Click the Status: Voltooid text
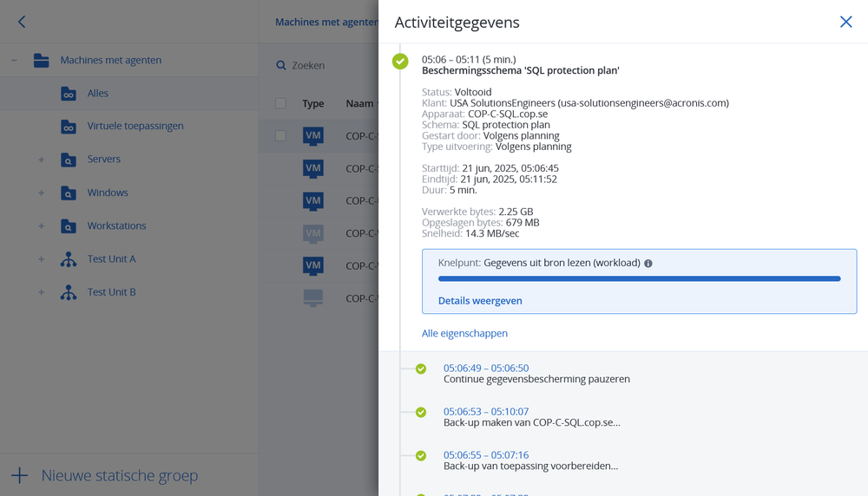 457,92
